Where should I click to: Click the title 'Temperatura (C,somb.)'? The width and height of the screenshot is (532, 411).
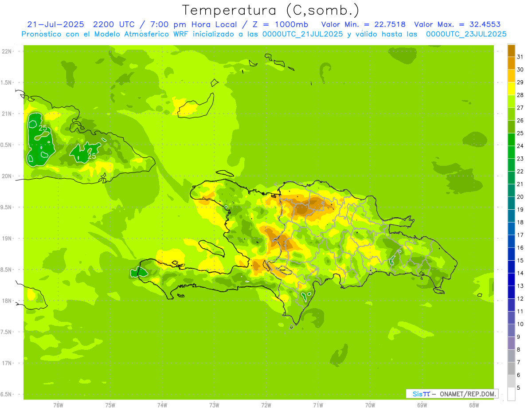coord(270,10)
